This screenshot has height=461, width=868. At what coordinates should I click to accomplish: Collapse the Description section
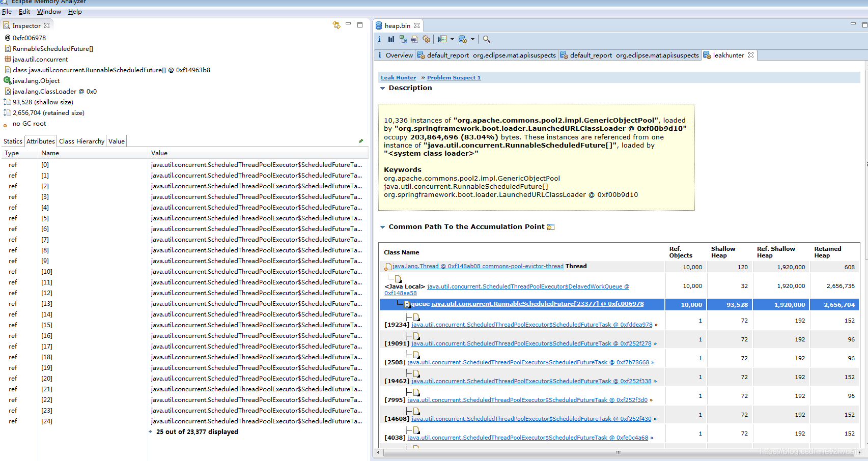(383, 88)
